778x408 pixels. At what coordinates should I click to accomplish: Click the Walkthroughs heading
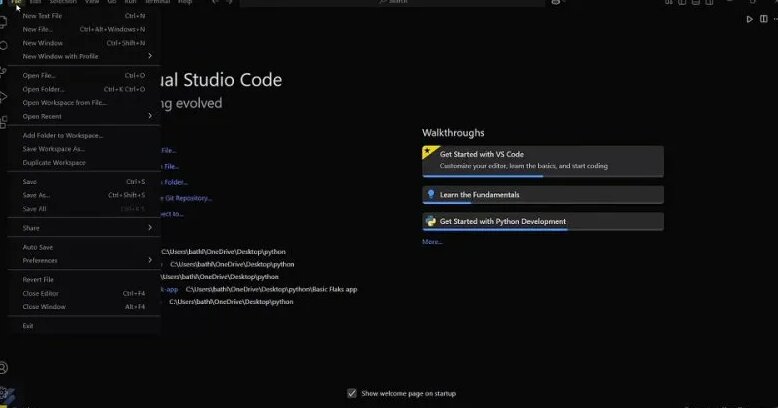pos(453,133)
